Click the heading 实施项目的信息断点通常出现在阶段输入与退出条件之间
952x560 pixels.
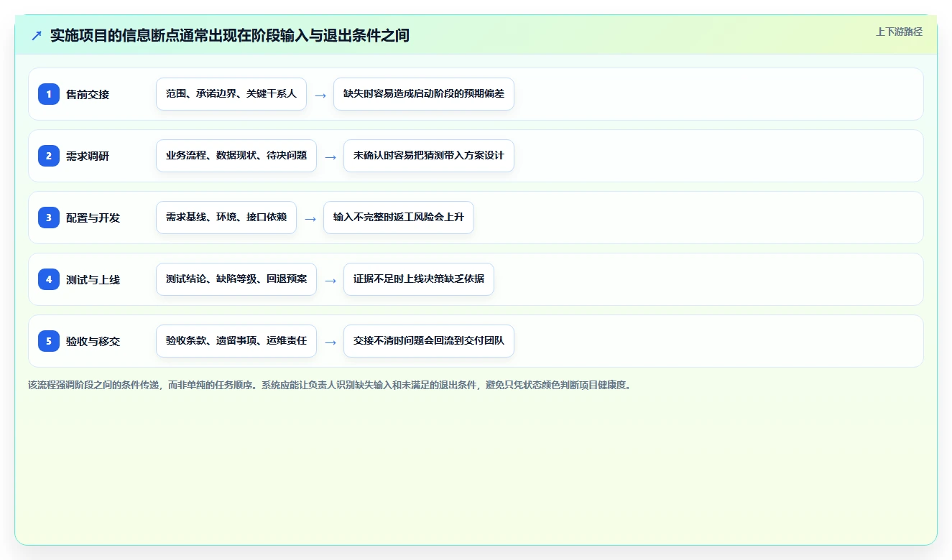pos(230,36)
